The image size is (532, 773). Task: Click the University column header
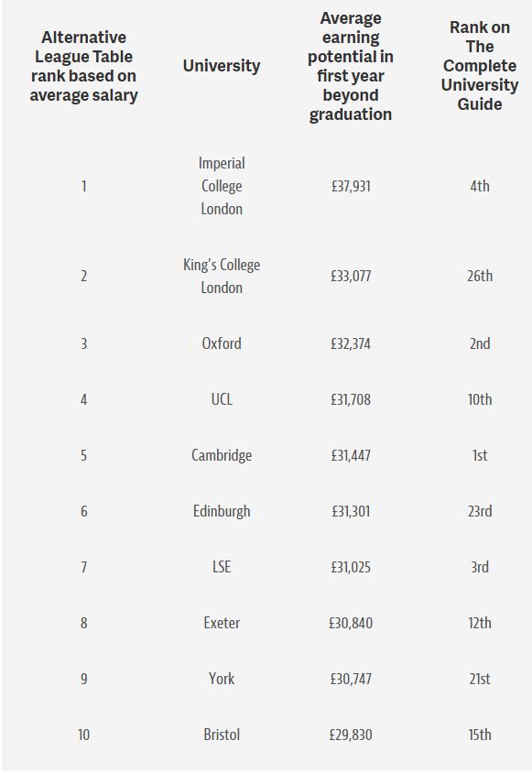pos(222,66)
